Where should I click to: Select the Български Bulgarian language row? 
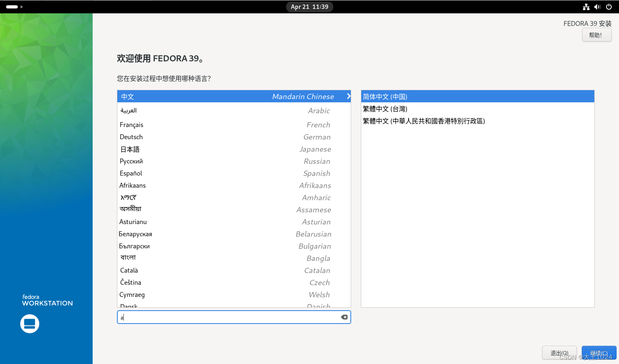(234, 246)
